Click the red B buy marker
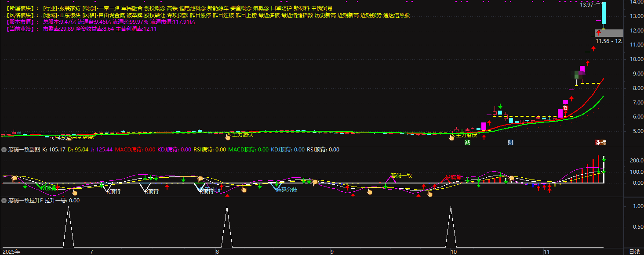 click(566, 108)
